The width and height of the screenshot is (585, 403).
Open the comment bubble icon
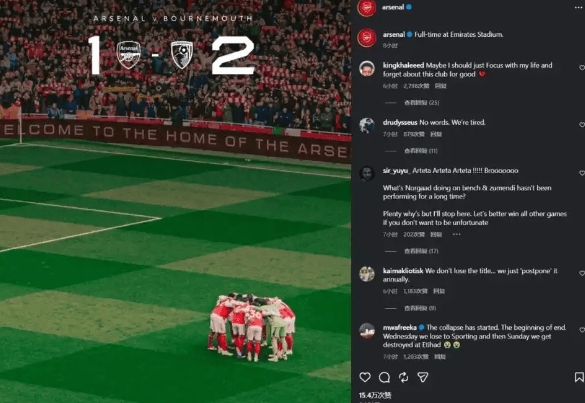tap(384, 378)
